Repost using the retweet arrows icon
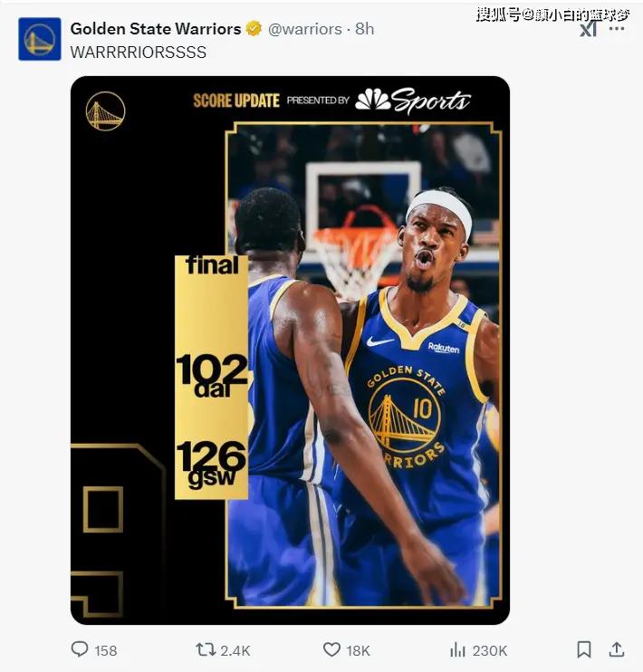Screen dimensions: 643x672 [206, 649]
